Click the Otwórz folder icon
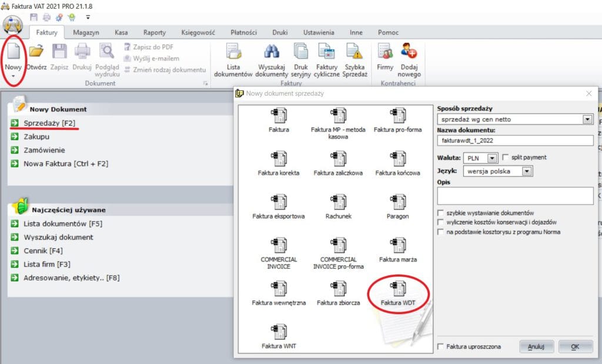602x364 pixels. pyautogui.click(x=36, y=53)
